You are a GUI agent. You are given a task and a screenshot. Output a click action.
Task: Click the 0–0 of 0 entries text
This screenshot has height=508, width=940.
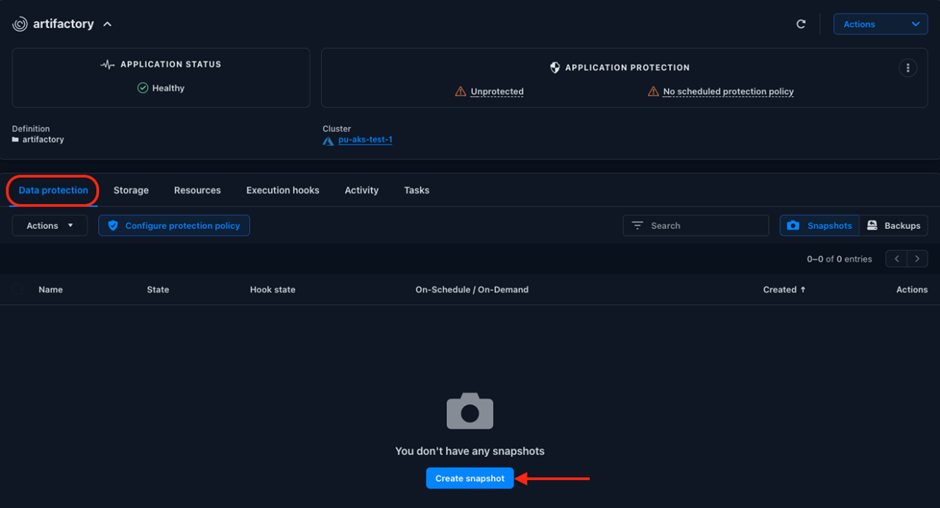click(x=839, y=259)
